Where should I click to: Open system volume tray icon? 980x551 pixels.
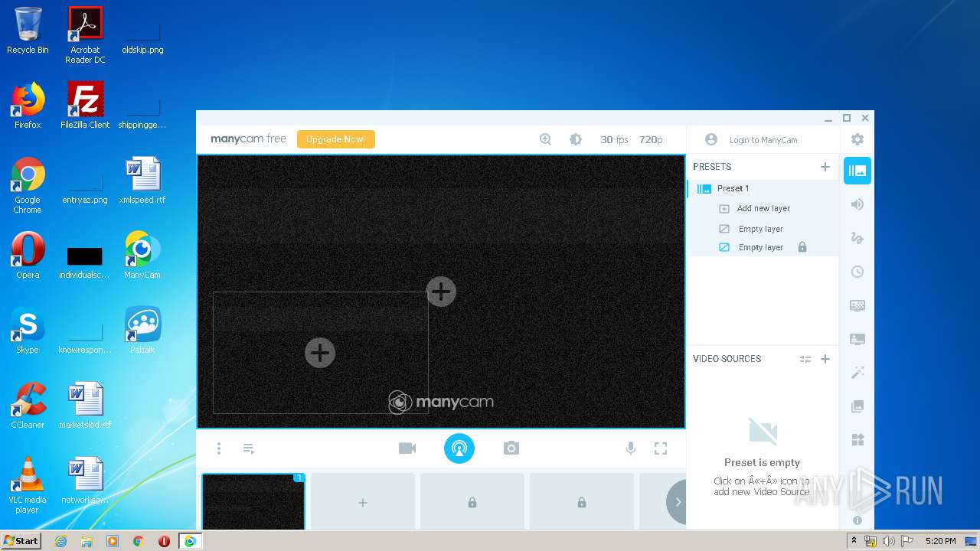pos(889,541)
